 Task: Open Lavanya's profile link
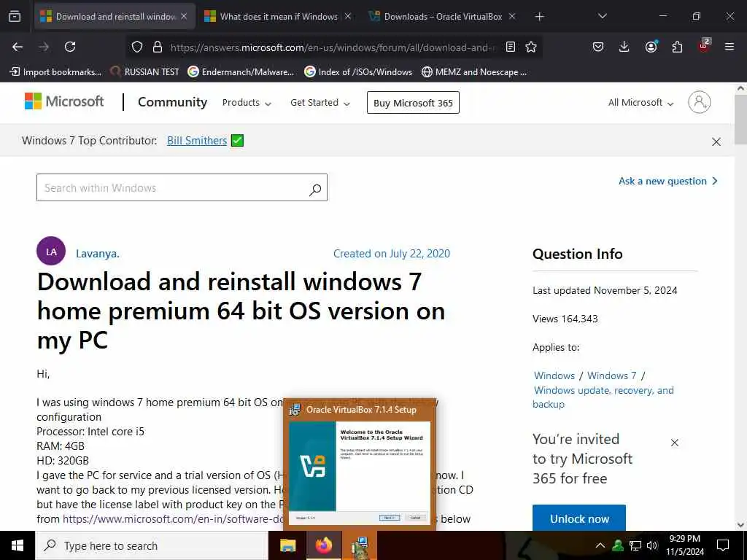tap(98, 253)
